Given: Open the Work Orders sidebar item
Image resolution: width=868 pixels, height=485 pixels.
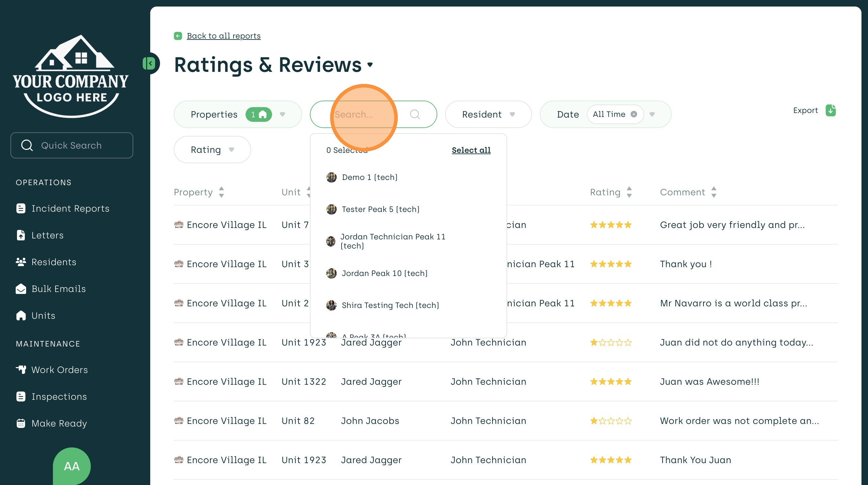Looking at the screenshot, I should (x=59, y=370).
